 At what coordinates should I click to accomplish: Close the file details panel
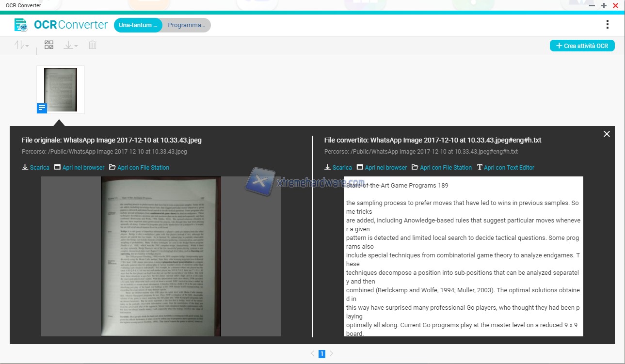coord(607,134)
